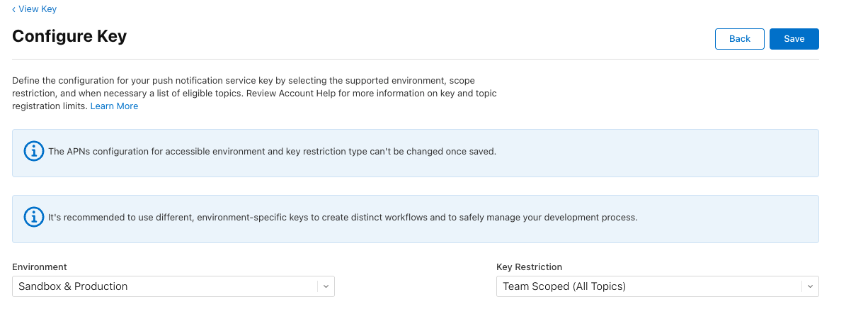Click the Environment field label
868x336 pixels.
point(40,267)
